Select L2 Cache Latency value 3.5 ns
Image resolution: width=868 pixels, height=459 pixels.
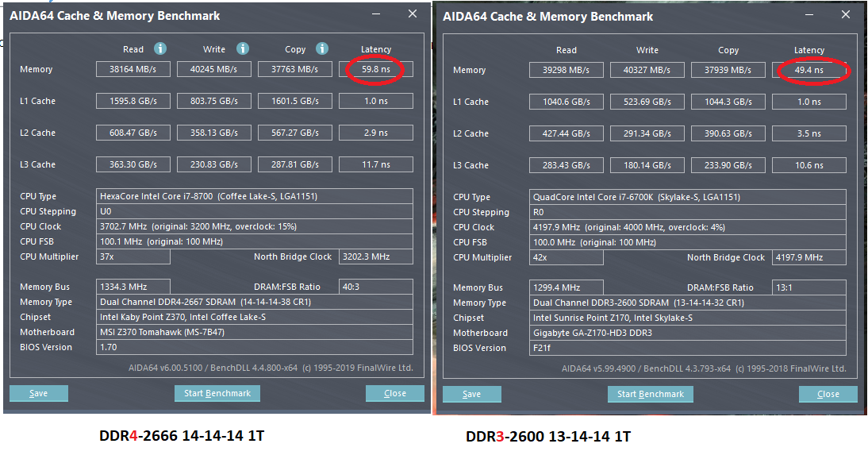[808, 133]
